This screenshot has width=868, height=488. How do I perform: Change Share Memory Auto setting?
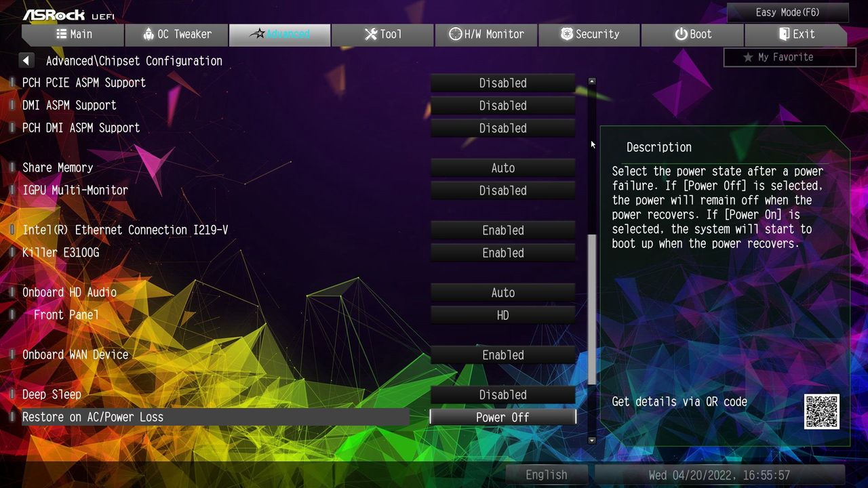tap(503, 168)
